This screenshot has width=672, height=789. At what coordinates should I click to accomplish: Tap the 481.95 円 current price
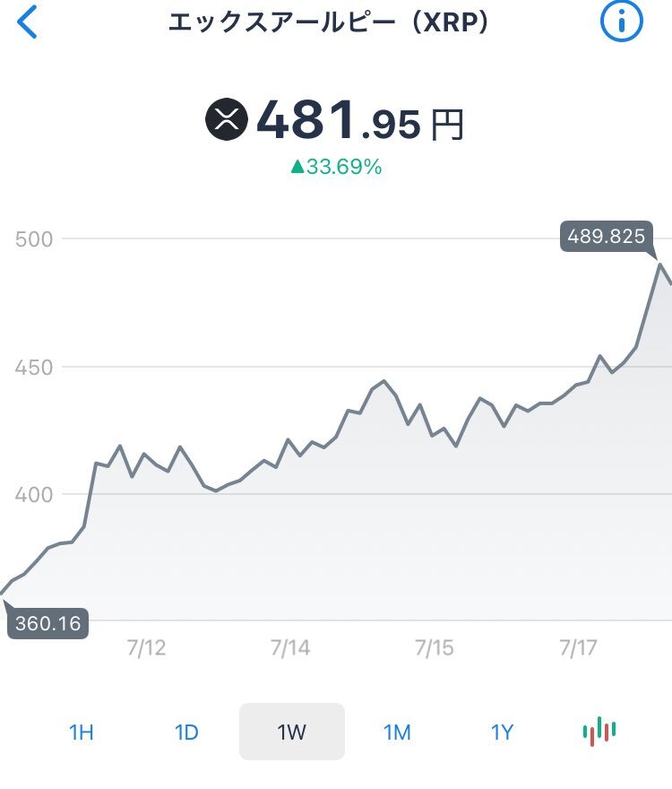[360, 121]
